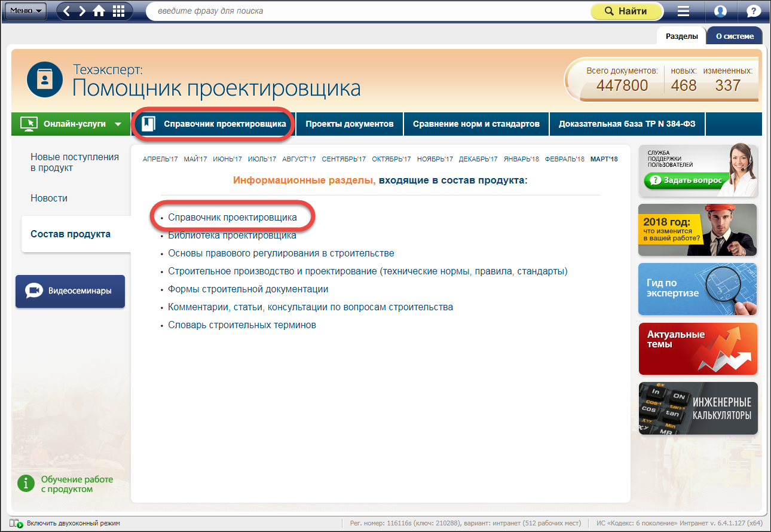Click the search phrase input field
Screen dimensions: 771x532
(x=365, y=11)
